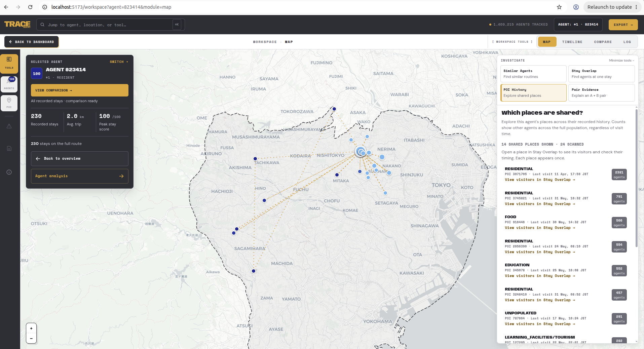Select the POI History tool card
This screenshot has height=349, width=644.
533,92
